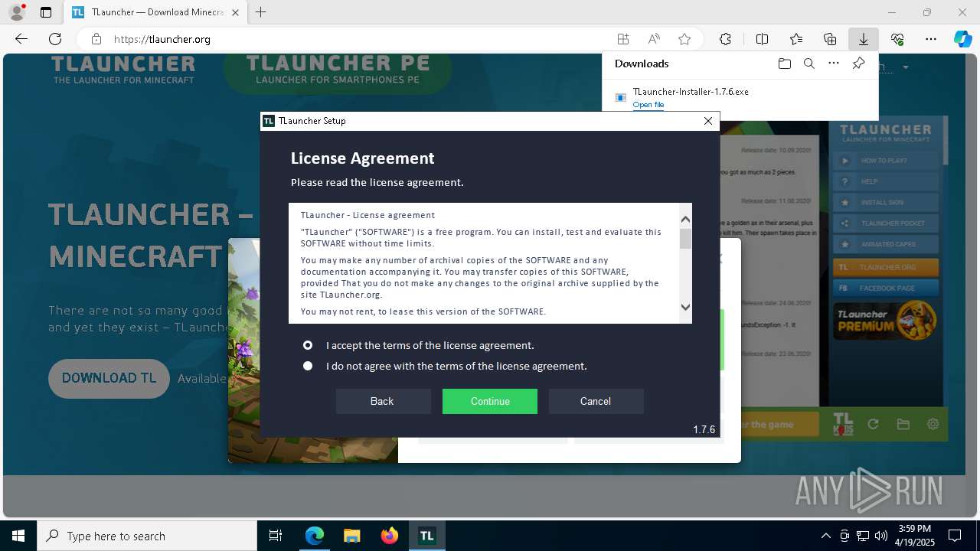The image size is (980, 551).
Task: Close the TLauncher Setup dialog
Action: [x=708, y=121]
